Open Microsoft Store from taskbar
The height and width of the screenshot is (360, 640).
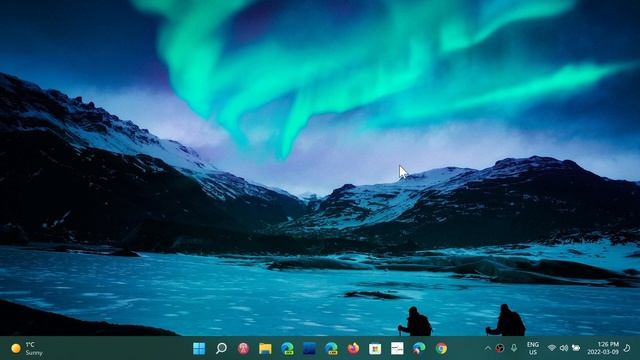pos(375,349)
